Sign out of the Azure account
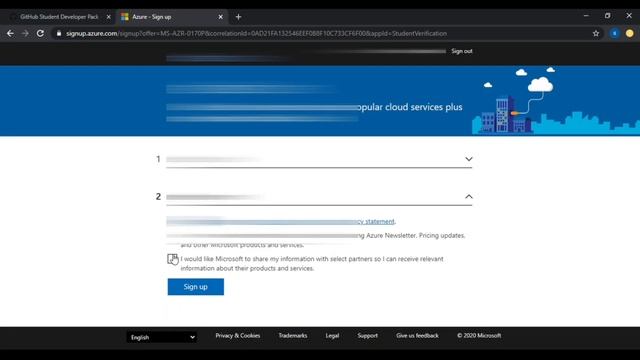The height and width of the screenshot is (360, 640). tap(462, 51)
